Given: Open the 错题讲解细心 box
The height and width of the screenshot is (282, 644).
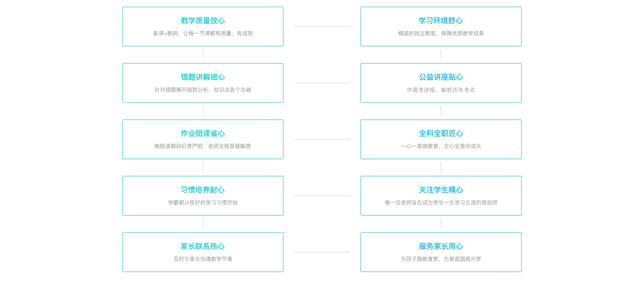Looking at the screenshot, I should (x=203, y=83).
